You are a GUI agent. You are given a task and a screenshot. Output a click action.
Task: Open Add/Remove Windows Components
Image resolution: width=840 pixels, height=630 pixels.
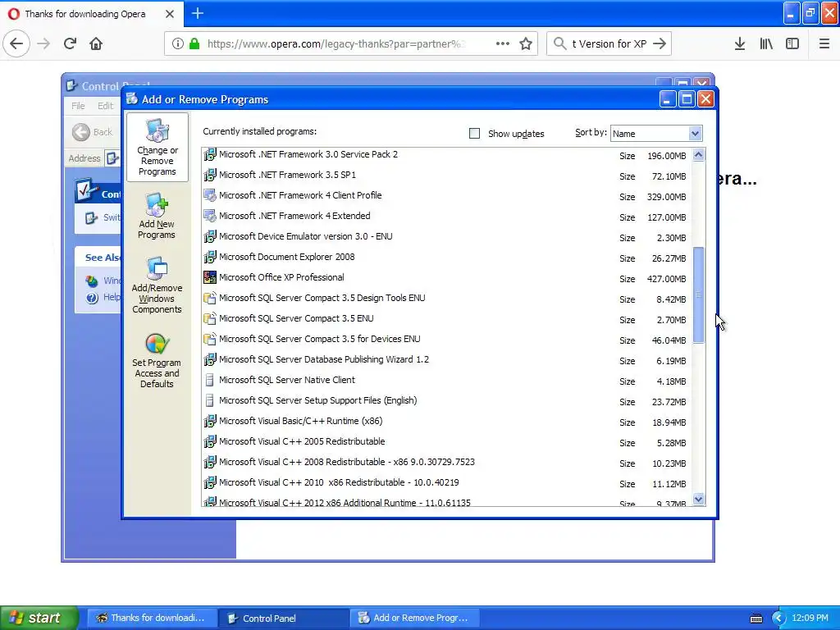(157, 285)
